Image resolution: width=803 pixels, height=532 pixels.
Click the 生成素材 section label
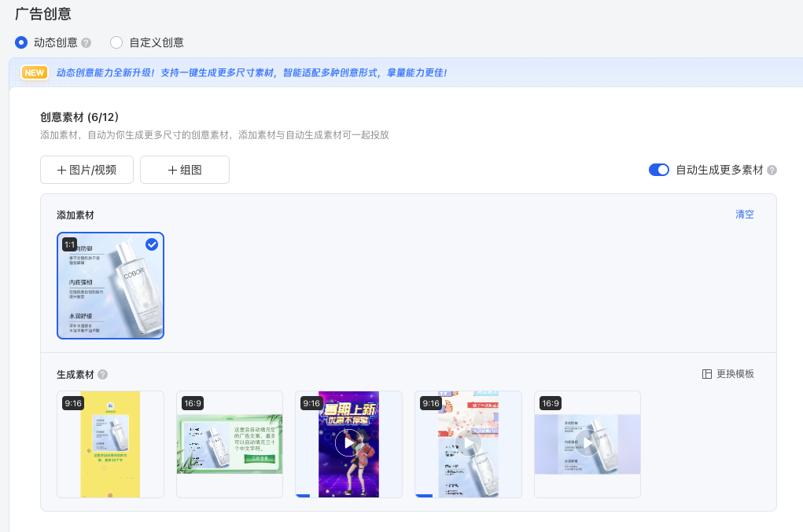(x=76, y=375)
